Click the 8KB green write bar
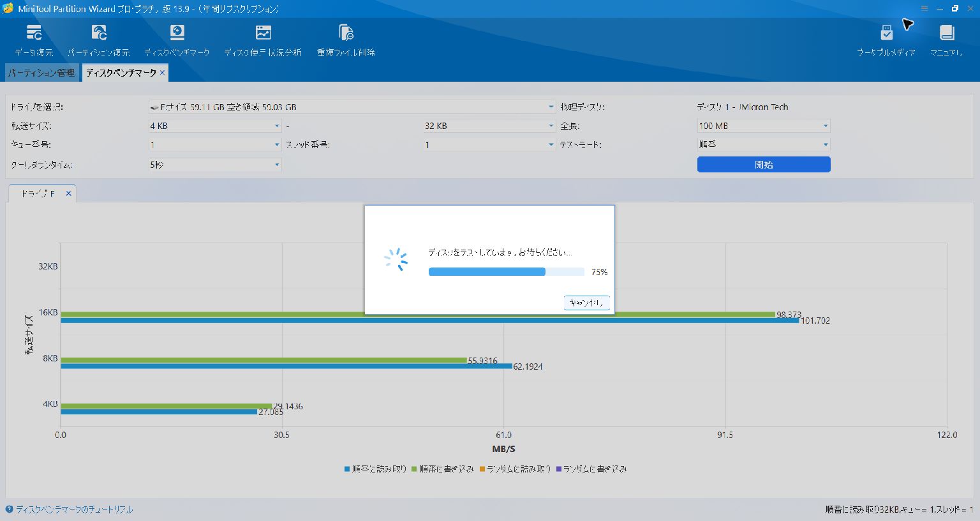This screenshot has width=980, height=521. [x=264, y=360]
